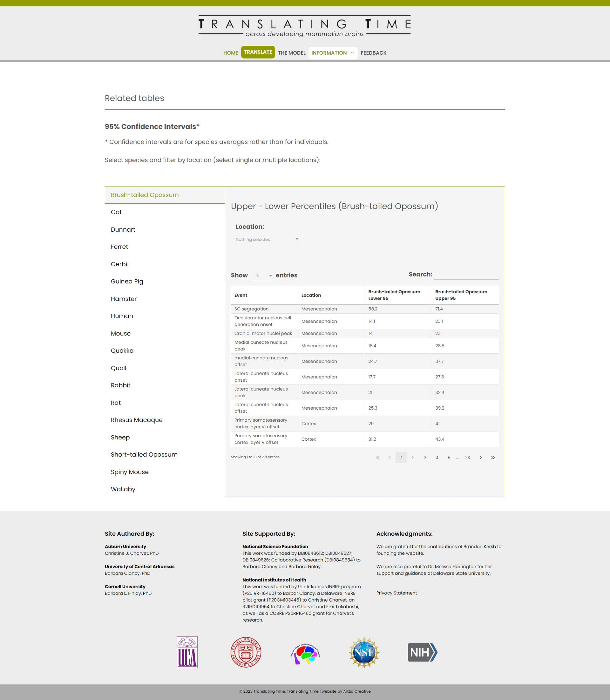Click the NSF globe logo
The width and height of the screenshot is (610, 700).
(x=364, y=652)
